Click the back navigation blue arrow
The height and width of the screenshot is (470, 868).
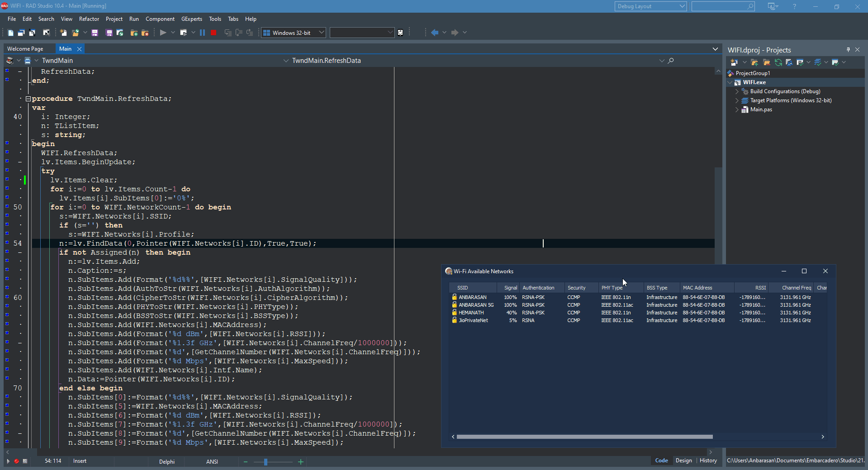pyautogui.click(x=435, y=33)
